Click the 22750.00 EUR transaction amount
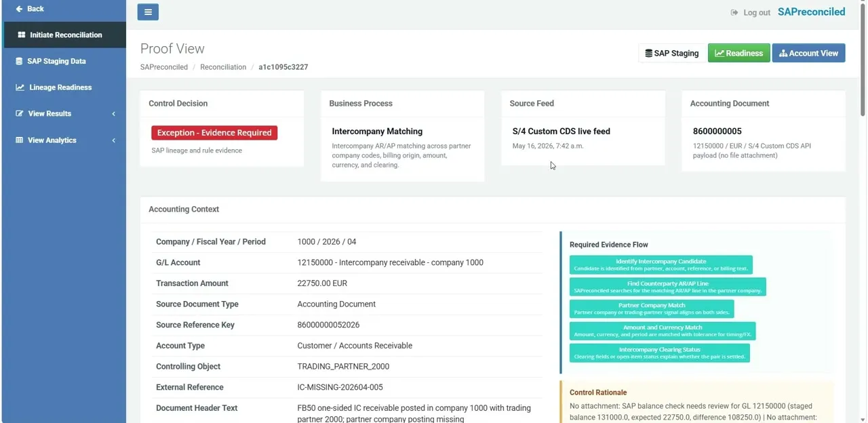868x423 pixels. pos(322,283)
